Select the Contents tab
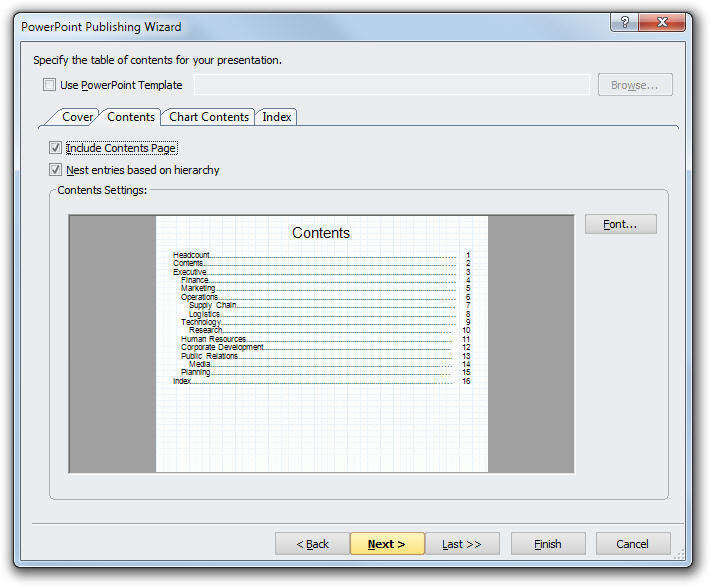Screen dimensions: 711x587 [131, 117]
